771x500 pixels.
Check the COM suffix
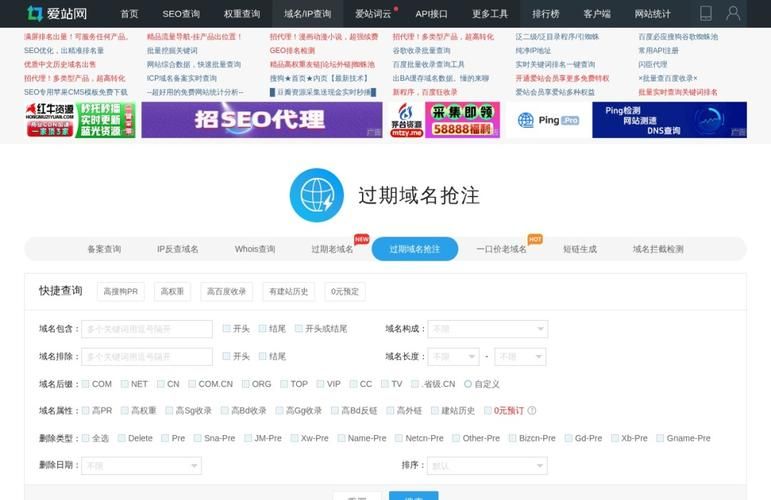click(86, 384)
